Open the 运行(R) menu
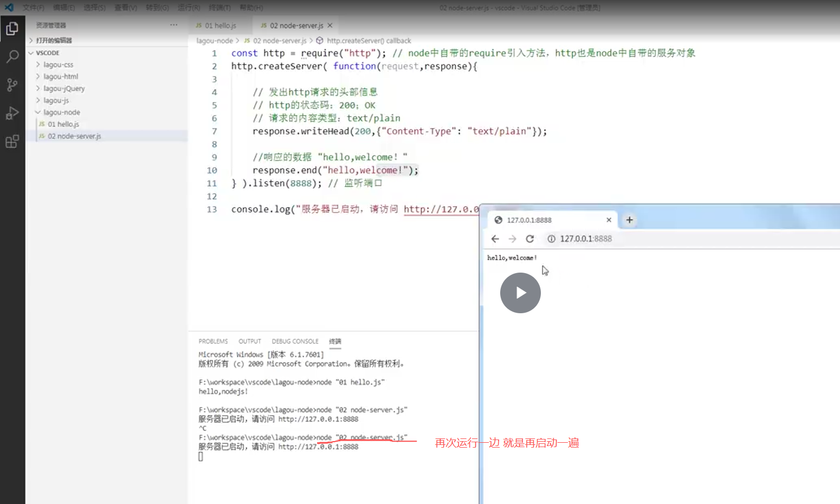This screenshot has height=504, width=840. pyautogui.click(x=189, y=8)
